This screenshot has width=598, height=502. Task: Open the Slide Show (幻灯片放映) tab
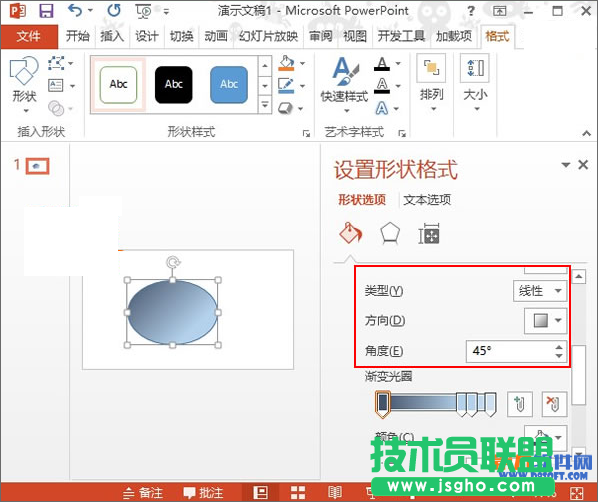click(x=268, y=37)
